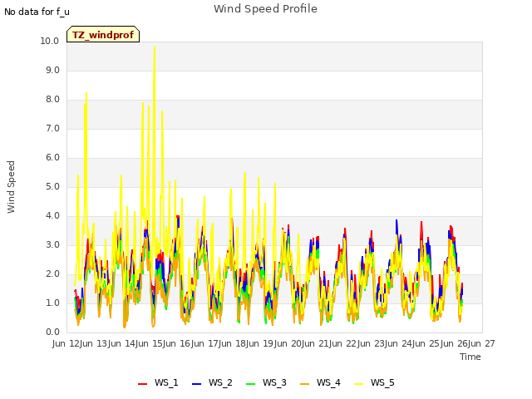The width and height of the screenshot is (532, 399).
Task: Select the WS_1 red legend swatch
Action: coord(142,383)
